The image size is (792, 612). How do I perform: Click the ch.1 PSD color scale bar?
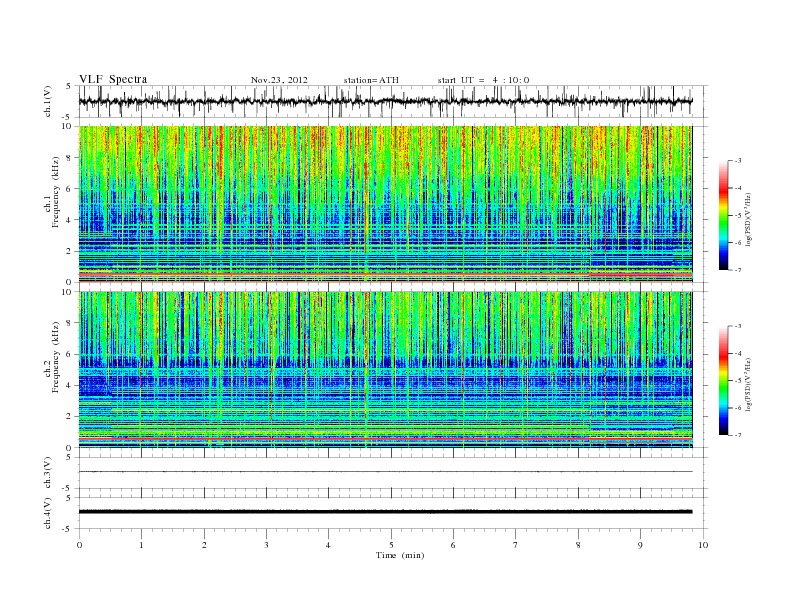[724, 216]
